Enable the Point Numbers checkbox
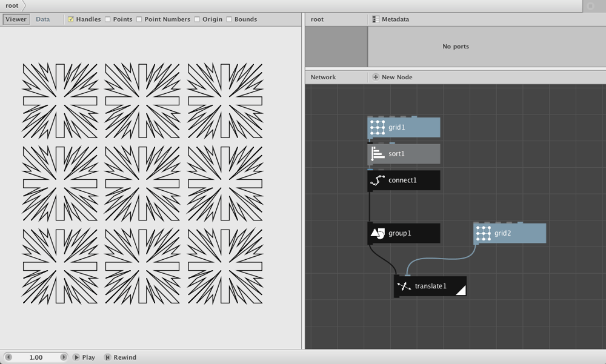606x364 pixels. [139, 19]
